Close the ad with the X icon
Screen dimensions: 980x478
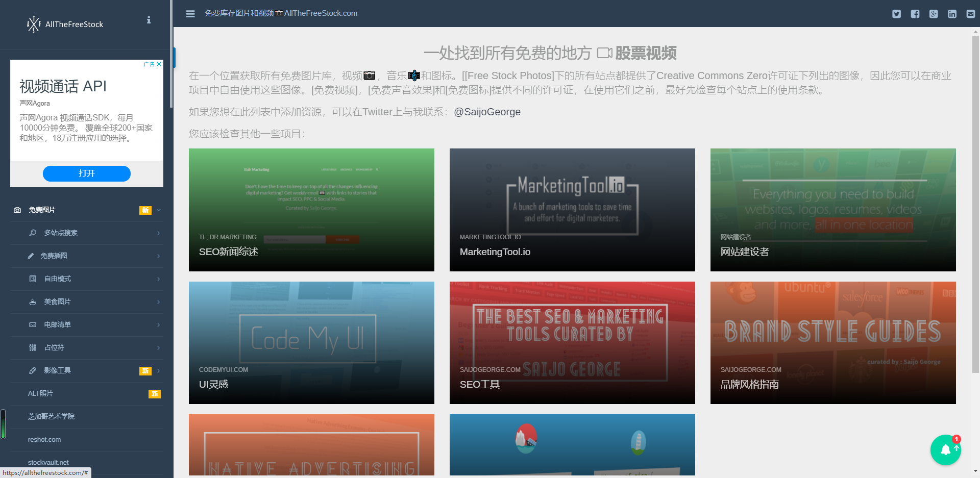coord(159,64)
